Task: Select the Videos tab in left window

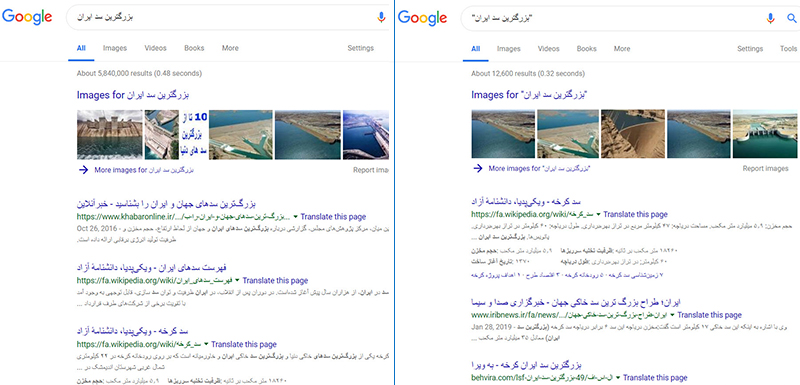Action: (x=156, y=48)
